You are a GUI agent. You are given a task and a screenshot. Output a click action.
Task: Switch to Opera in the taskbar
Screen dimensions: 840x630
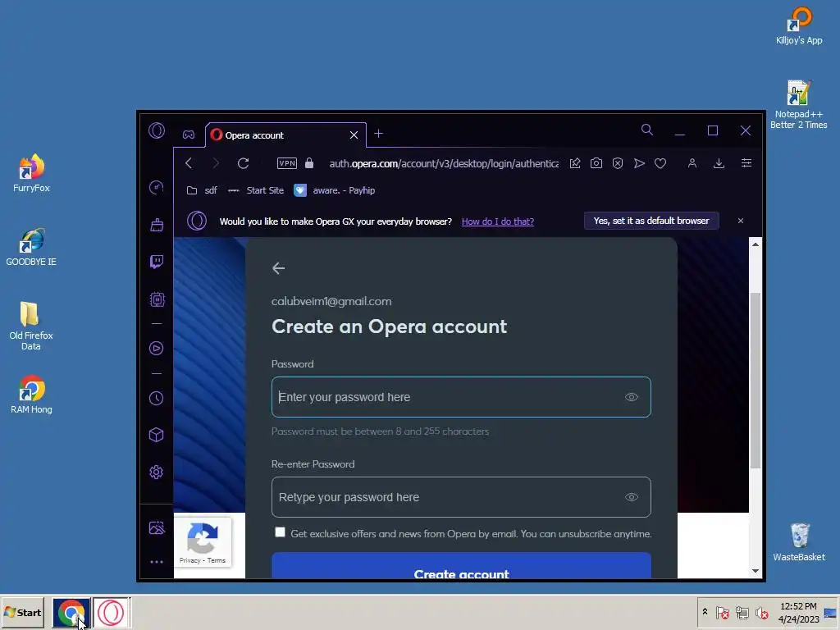[x=112, y=612]
